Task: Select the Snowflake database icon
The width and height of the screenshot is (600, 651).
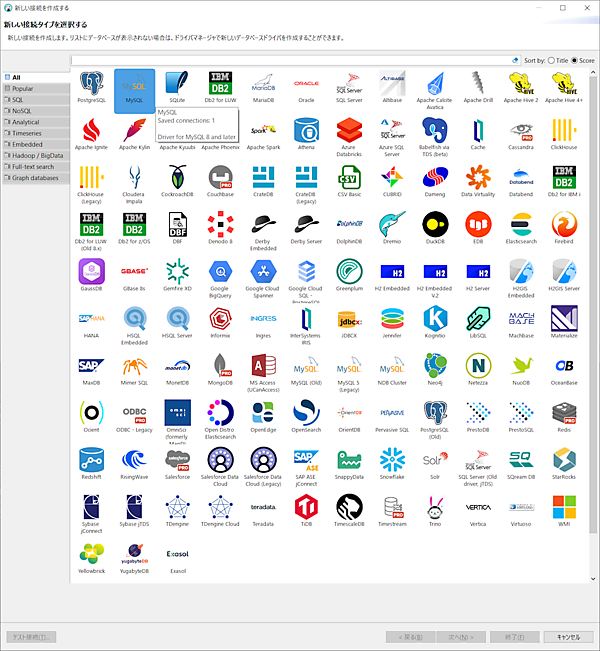Action: coord(392,461)
